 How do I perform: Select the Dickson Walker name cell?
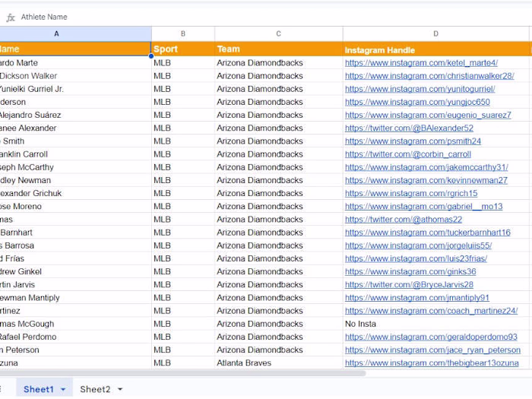tap(75, 76)
